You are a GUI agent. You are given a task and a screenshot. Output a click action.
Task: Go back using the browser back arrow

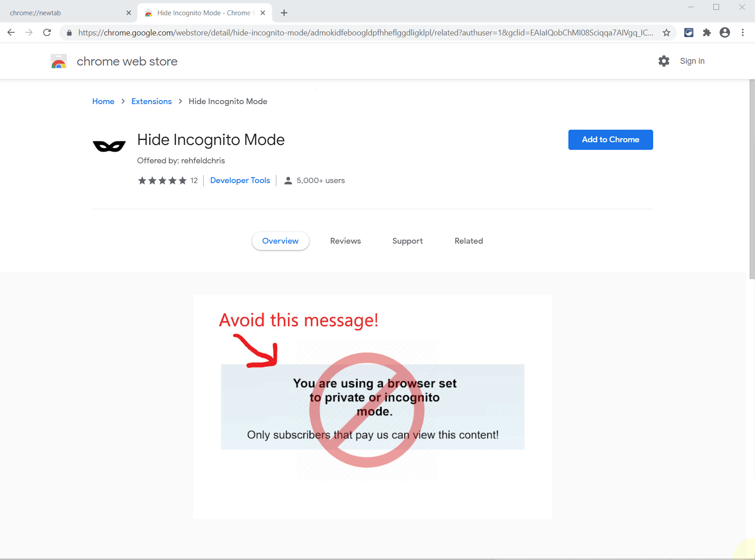click(11, 32)
